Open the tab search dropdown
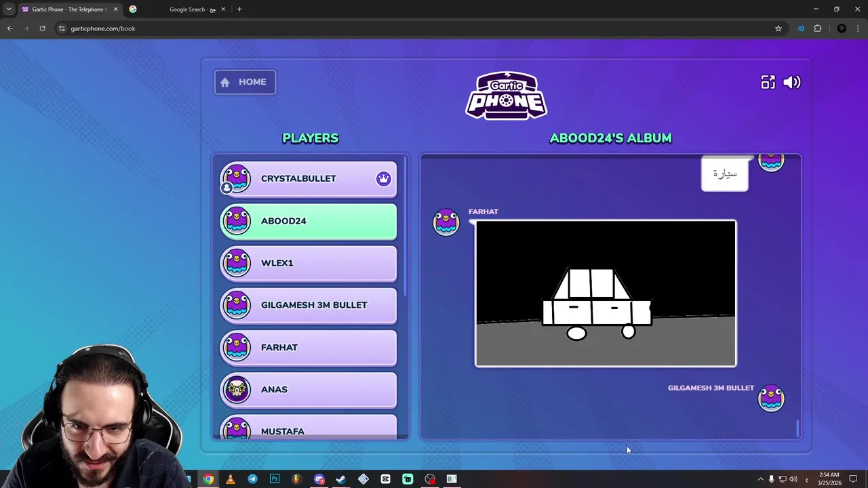This screenshot has height=488, width=868. [x=9, y=9]
